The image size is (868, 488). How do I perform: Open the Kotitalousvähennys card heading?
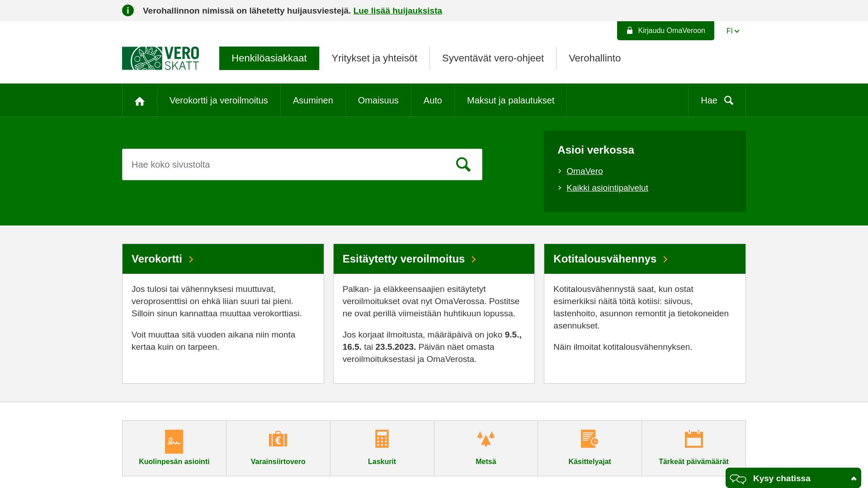point(605,259)
